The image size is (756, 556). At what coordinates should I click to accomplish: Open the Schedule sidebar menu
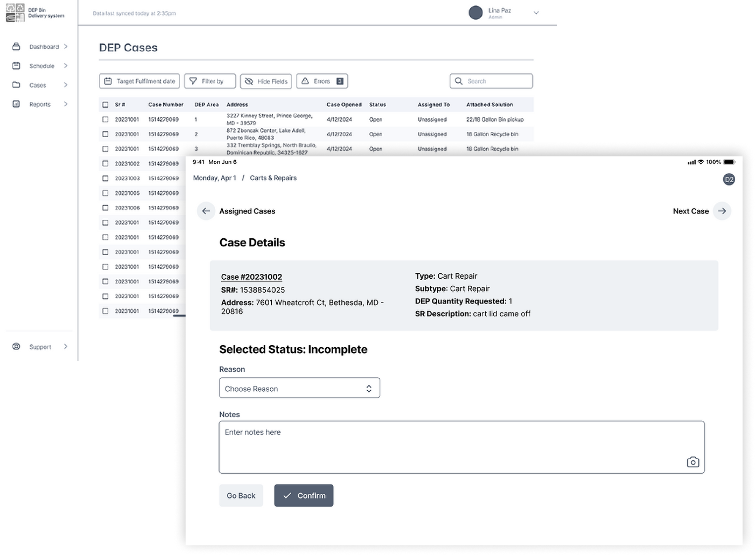tap(42, 66)
